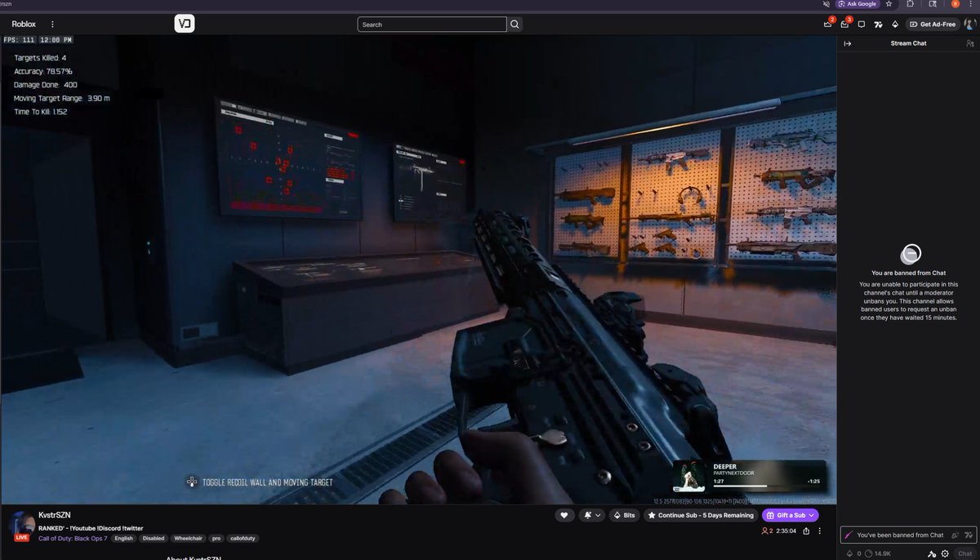Click the Ask Google button in browser
Screen dimensions: 980x560
(x=857, y=4)
